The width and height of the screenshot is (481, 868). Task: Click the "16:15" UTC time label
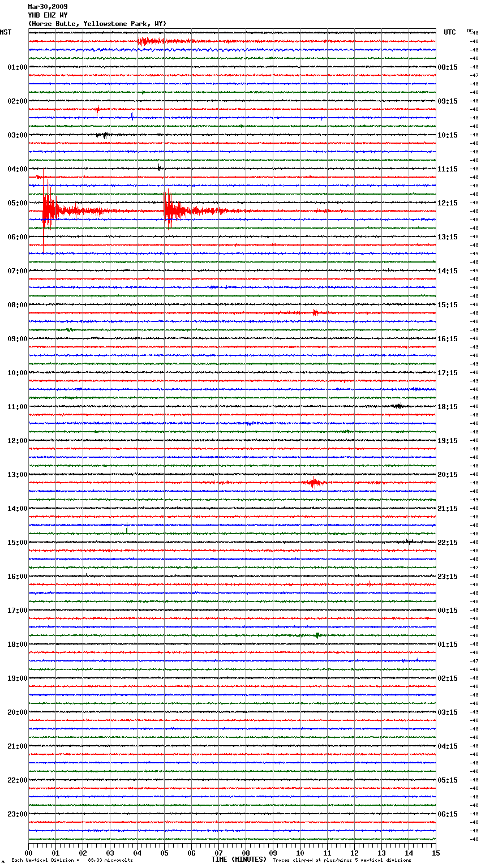(448, 339)
